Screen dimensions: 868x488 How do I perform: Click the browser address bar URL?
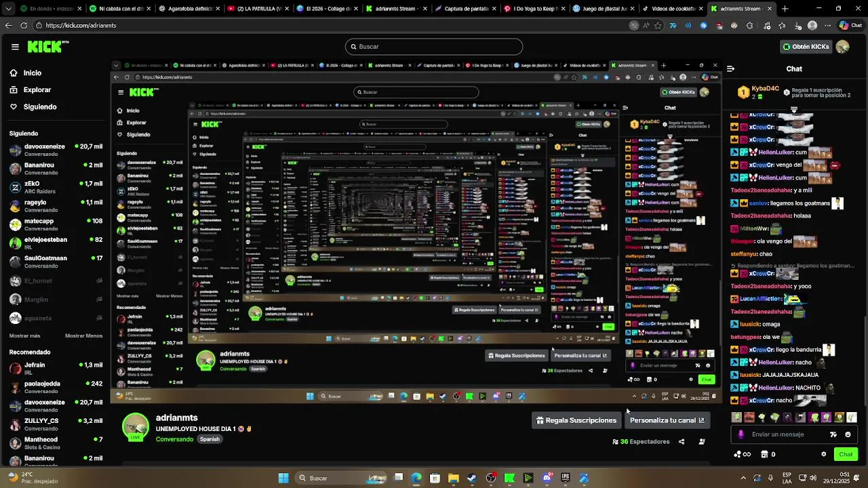click(81, 25)
